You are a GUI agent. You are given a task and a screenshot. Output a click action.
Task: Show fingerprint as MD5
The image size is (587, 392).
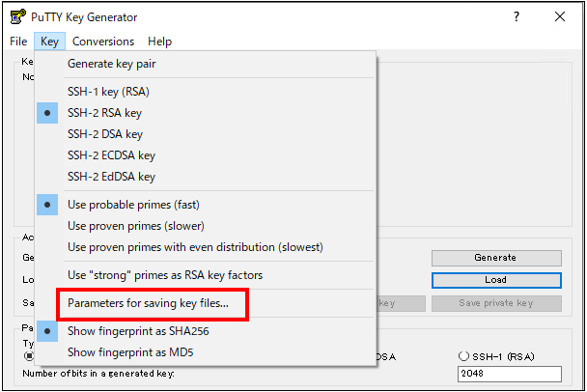click(128, 352)
